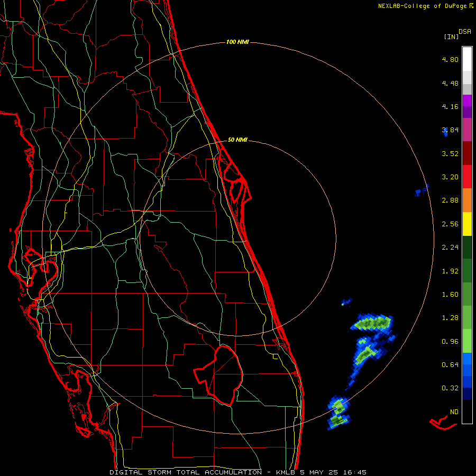
Task: Select the 0.32 legend value
Action: tap(450, 388)
